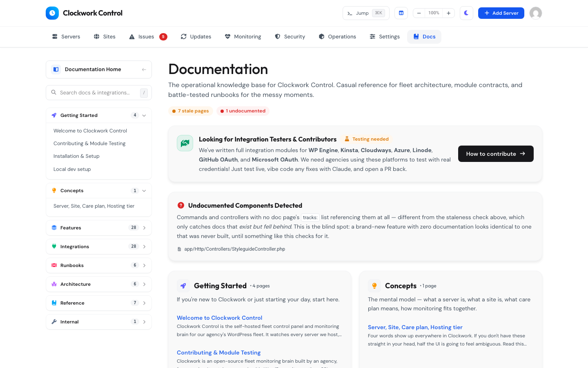Open the Security tab
This screenshot has width=588, height=368.
(290, 36)
